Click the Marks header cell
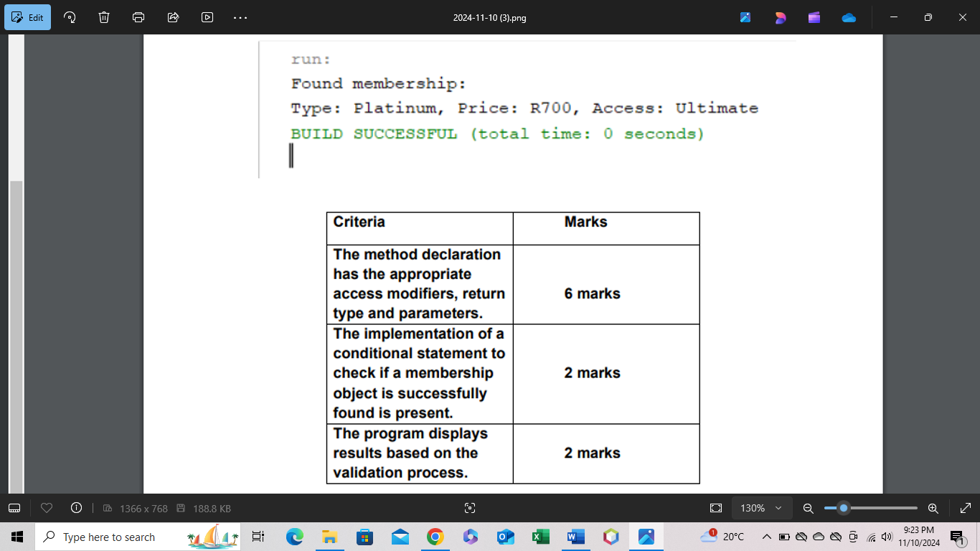Viewport: 980px width, 551px height. tap(606, 228)
